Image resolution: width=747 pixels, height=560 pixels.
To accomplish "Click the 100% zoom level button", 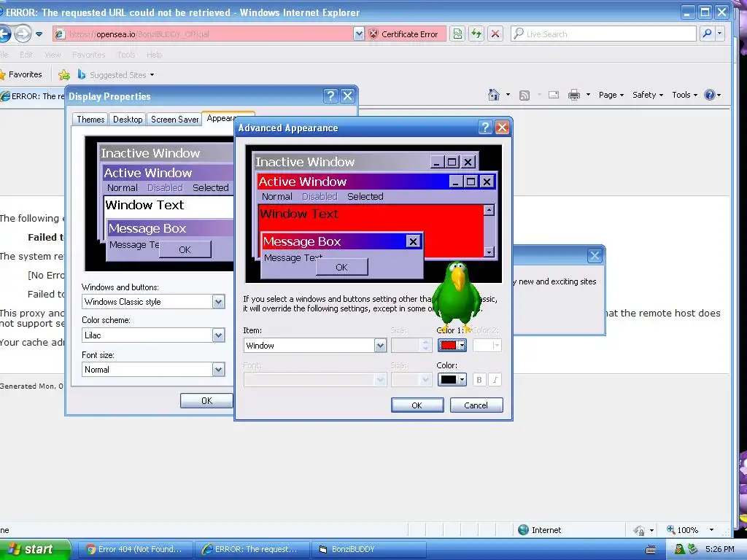I will [682, 529].
